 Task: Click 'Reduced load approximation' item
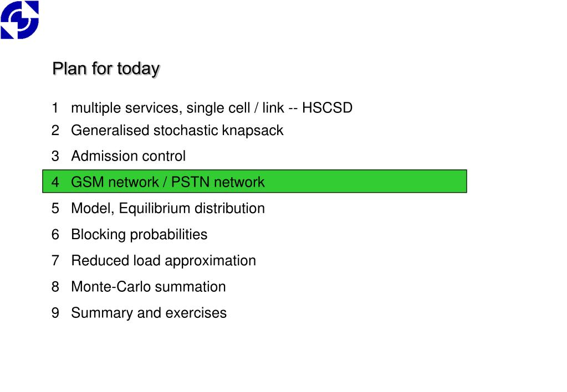click(164, 261)
